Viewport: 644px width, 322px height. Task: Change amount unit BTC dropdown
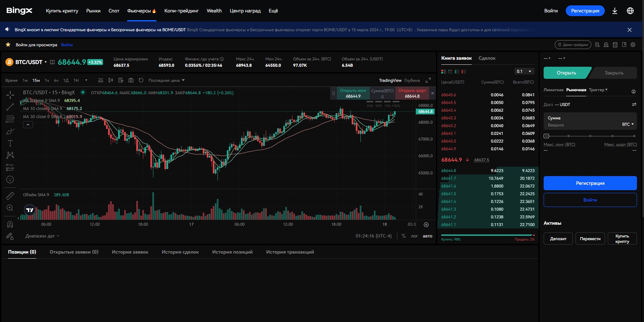coord(628,124)
